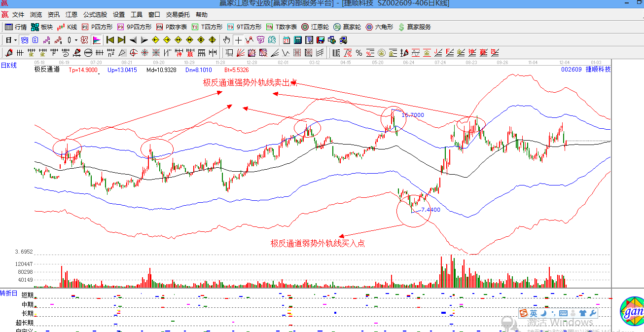Open the 江恩轮 Gann wheel tool

point(315,27)
